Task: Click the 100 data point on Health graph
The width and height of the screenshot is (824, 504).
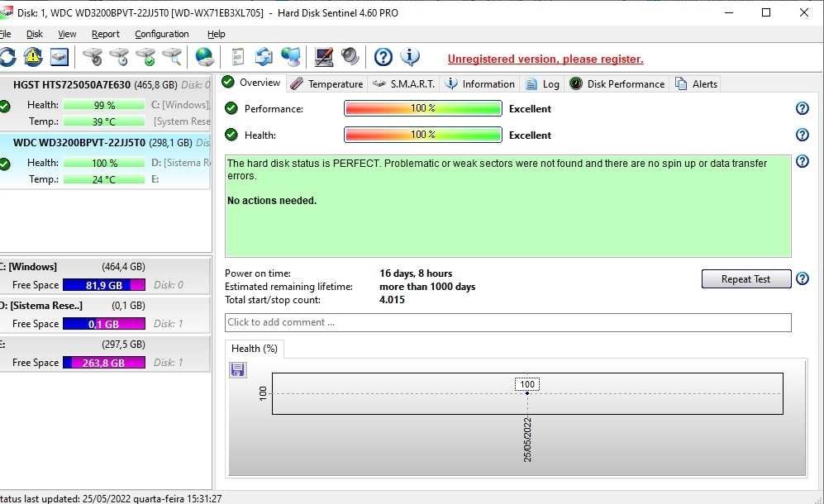Action: pos(527,393)
